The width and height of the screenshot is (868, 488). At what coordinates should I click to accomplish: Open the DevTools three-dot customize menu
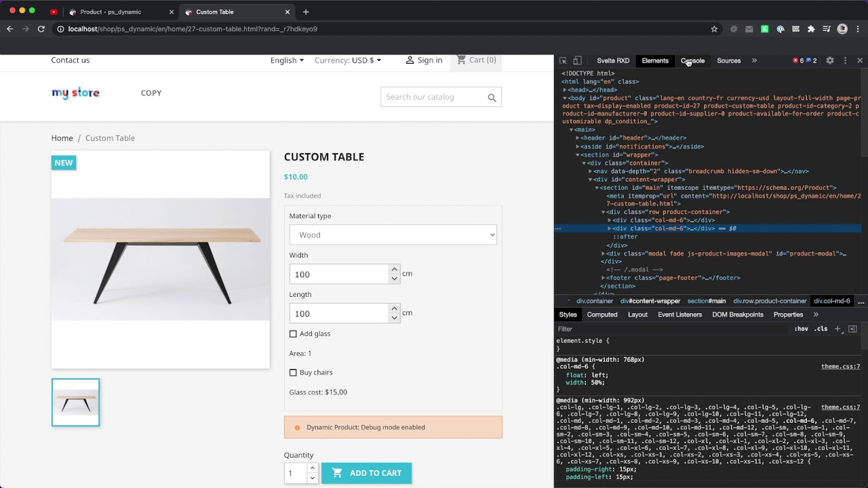pos(845,60)
